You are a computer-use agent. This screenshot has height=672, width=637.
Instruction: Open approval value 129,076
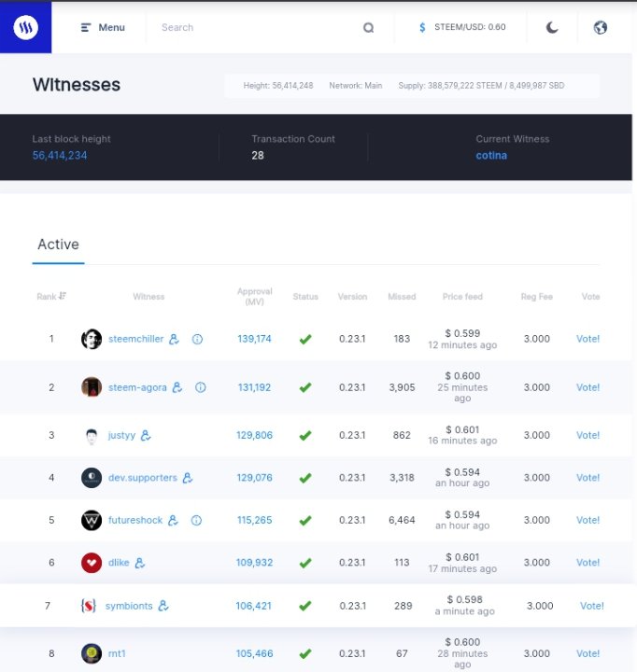(254, 478)
